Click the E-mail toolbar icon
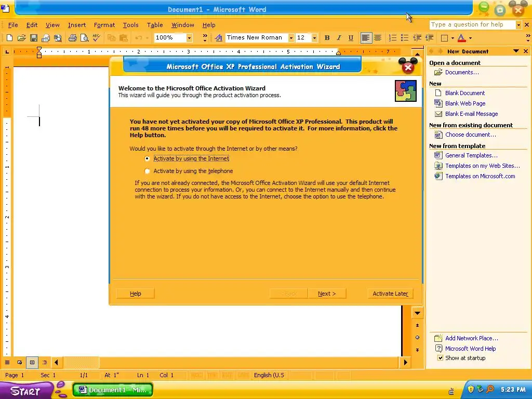Viewport: 532px width, 399px height. click(46, 37)
